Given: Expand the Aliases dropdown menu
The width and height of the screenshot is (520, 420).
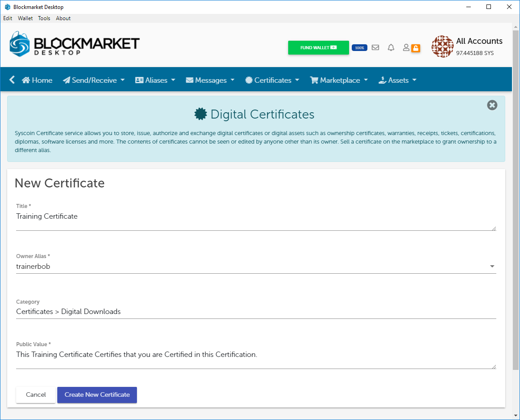Looking at the screenshot, I should [x=155, y=80].
